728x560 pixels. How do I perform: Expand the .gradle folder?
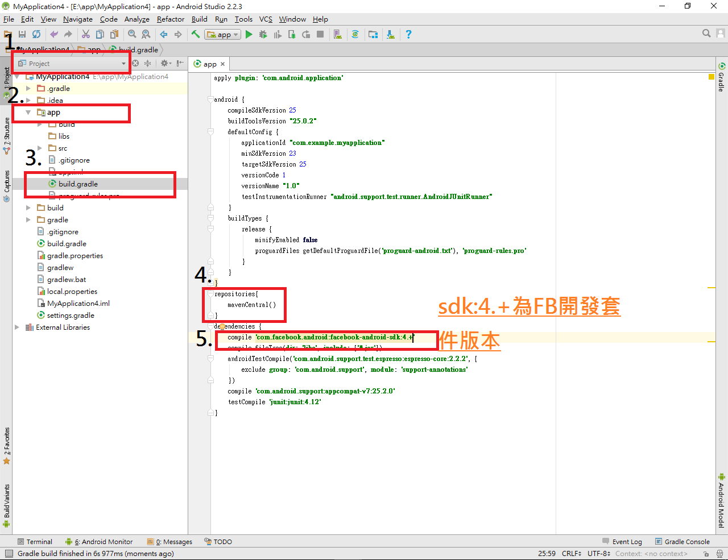[x=28, y=88]
